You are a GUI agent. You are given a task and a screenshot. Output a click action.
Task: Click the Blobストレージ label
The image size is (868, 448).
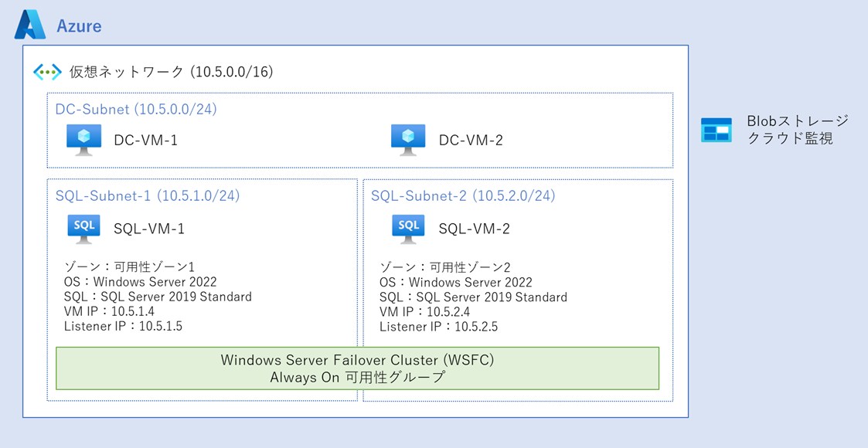point(797,121)
